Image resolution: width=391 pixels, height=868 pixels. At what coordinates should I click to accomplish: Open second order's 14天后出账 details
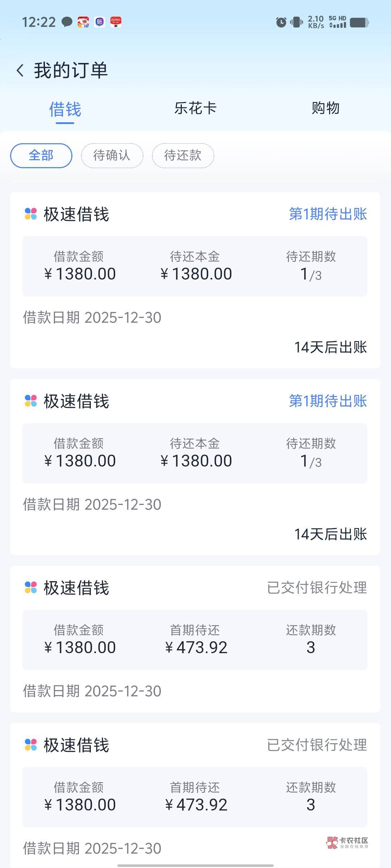pyautogui.click(x=331, y=534)
